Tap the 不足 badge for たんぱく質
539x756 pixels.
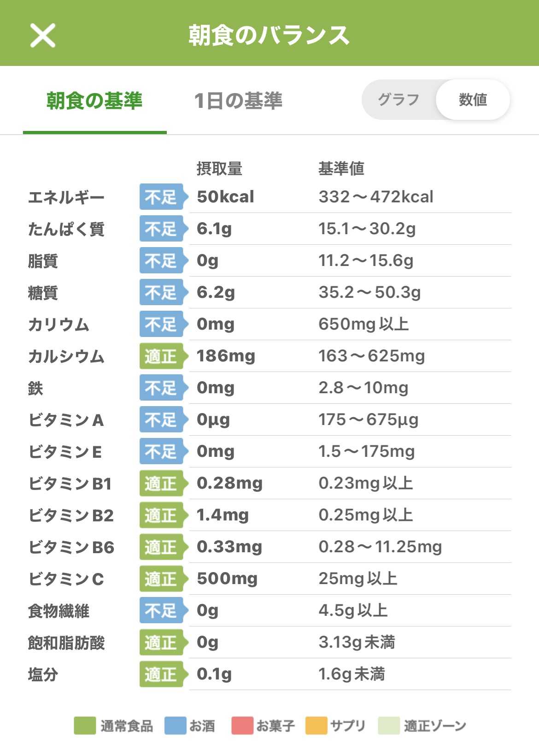point(162,229)
